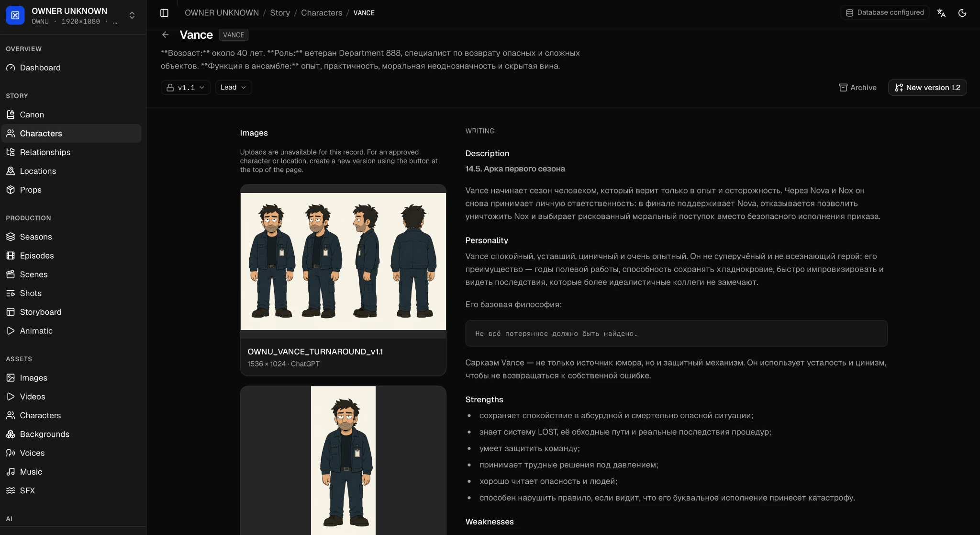Click the Props cube icon

(11, 190)
